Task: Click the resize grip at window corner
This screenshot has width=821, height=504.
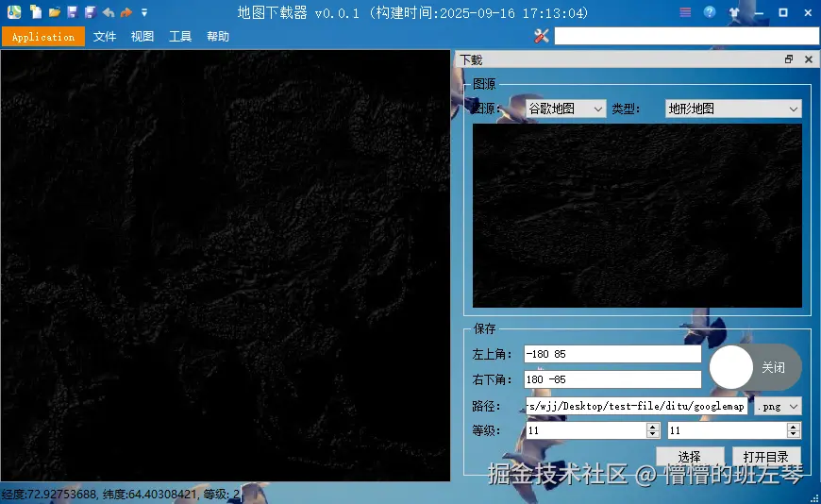Action: pyautogui.click(x=814, y=498)
